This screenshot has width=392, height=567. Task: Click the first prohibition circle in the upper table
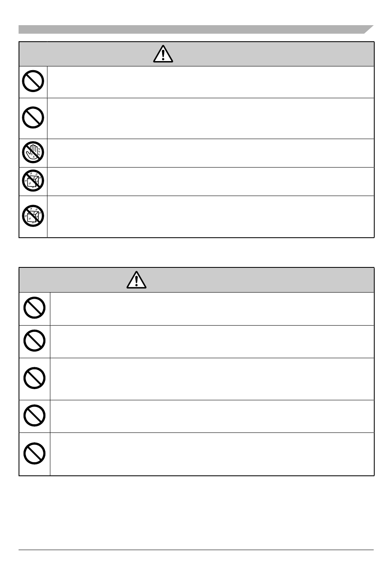click(x=33, y=81)
